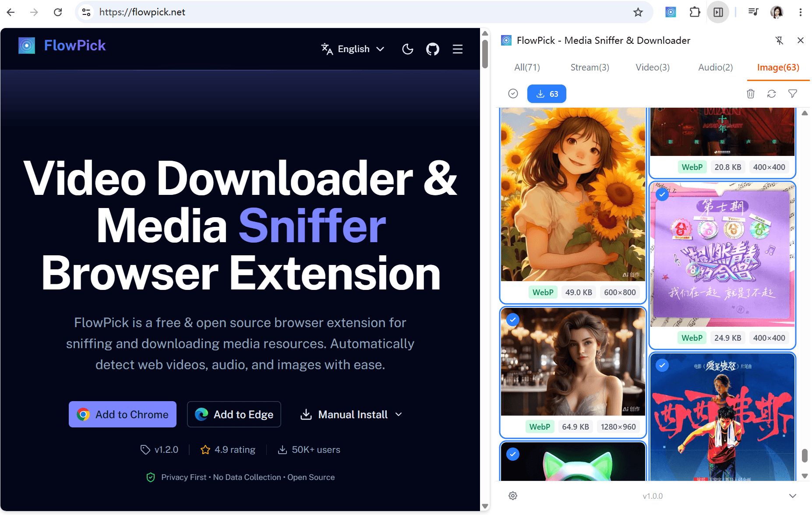The width and height of the screenshot is (812, 515).
Task: Click the webpage vertical scrollbar thumb
Action: [x=485, y=54]
